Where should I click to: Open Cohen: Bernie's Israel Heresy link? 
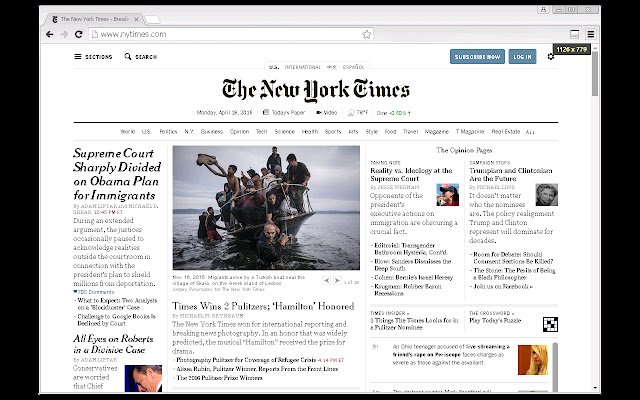click(413, 278)
